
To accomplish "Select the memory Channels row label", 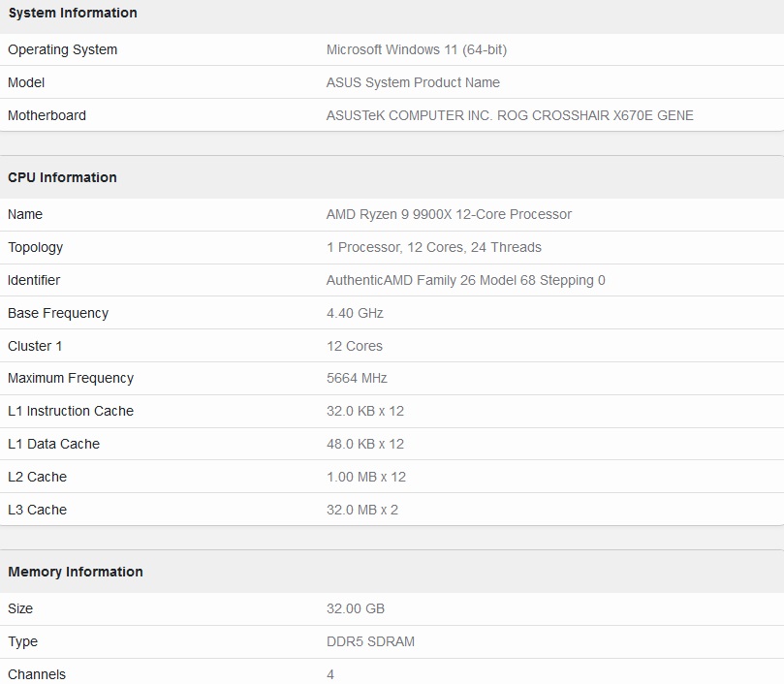I will [37, 674].
